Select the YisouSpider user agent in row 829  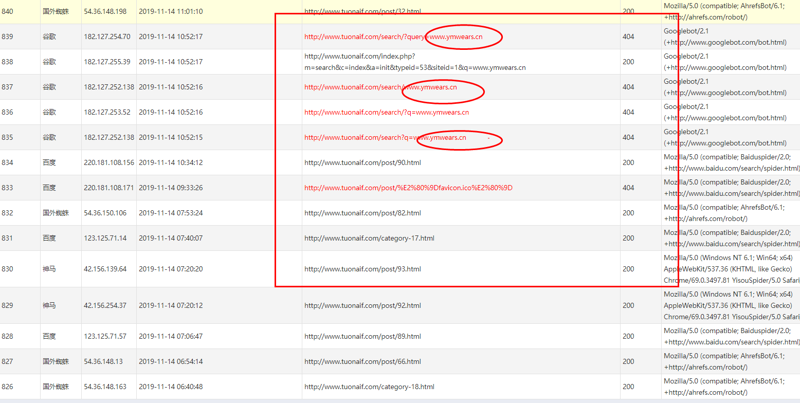tap(732, 306)
